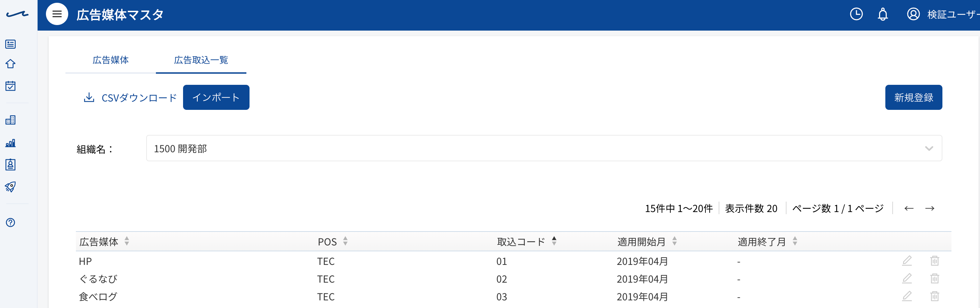980x308 pixels.
Task: Click the home icon in sidebar
Action: tap(10, 64)
